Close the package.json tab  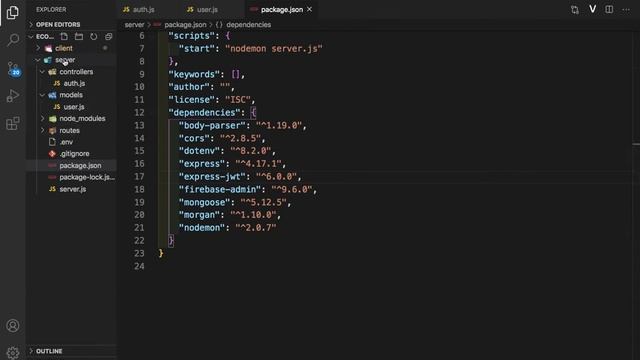pos(309,9)
